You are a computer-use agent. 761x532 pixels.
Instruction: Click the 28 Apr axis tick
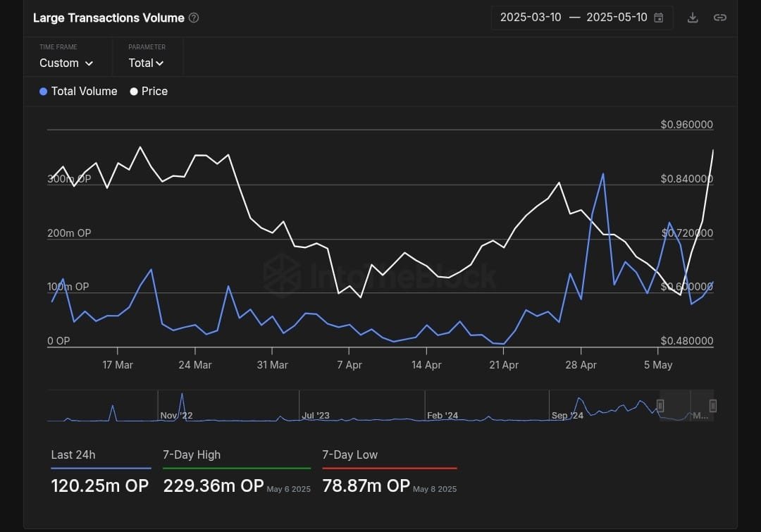point(581,365)
